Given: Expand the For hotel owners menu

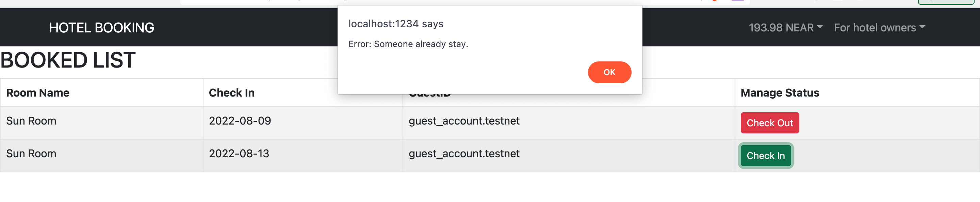Looking at the screenshot, I should [x=879, y=27].
